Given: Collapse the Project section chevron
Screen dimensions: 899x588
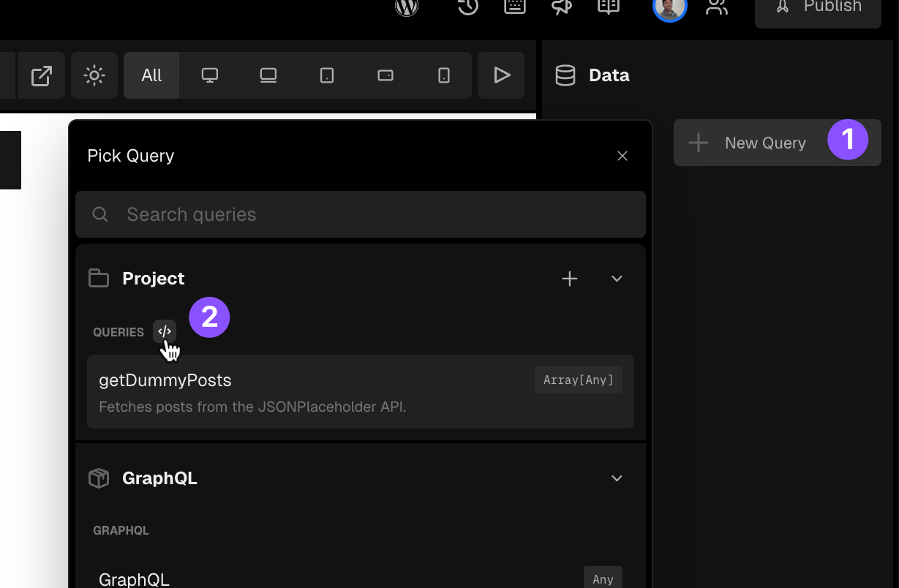Looking at the screenshot, I should (x=617, y=279).
